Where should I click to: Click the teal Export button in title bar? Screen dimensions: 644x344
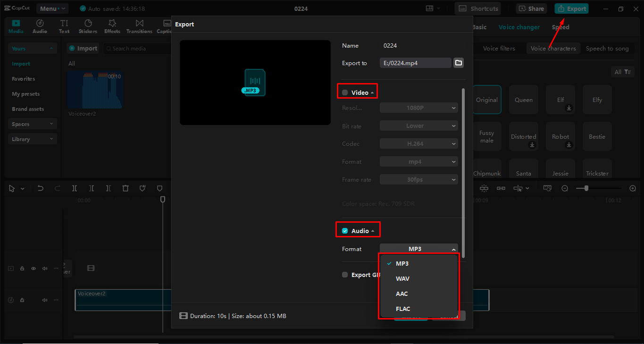tap(571, 8)
